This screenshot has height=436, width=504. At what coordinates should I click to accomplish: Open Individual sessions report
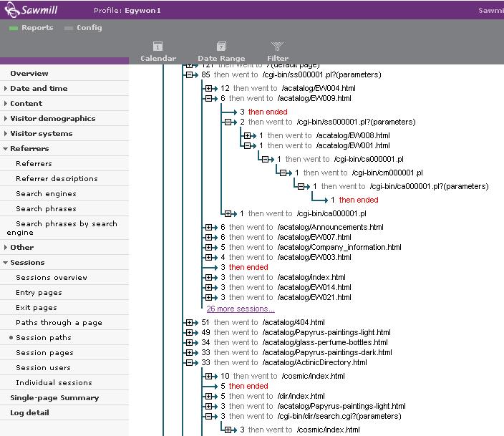pos(54,382)
